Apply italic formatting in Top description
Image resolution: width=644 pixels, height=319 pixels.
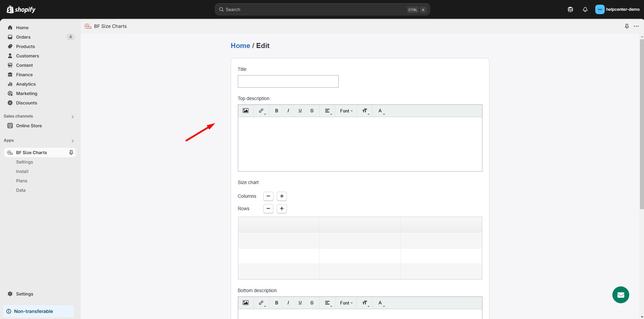288,110
